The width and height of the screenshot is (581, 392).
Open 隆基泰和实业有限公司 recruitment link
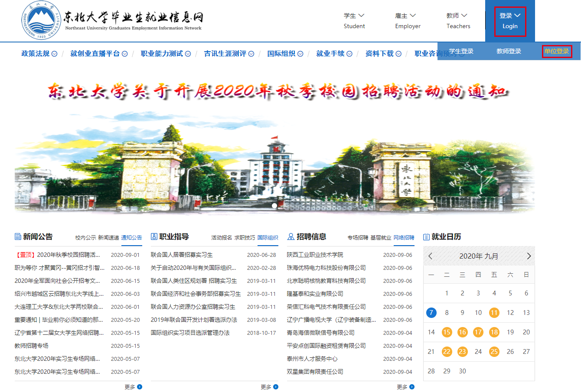pos(315,294)
